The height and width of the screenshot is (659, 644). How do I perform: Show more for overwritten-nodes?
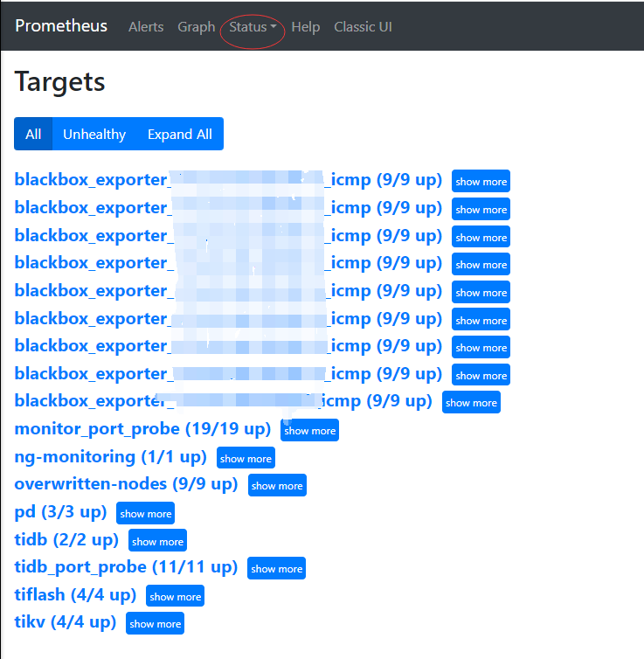click(x=277, y=485)
